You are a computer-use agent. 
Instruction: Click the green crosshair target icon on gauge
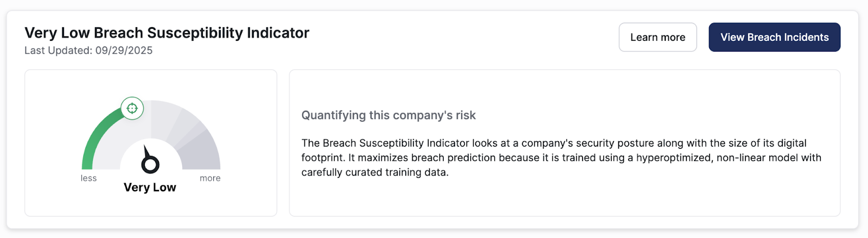point(132,108)
